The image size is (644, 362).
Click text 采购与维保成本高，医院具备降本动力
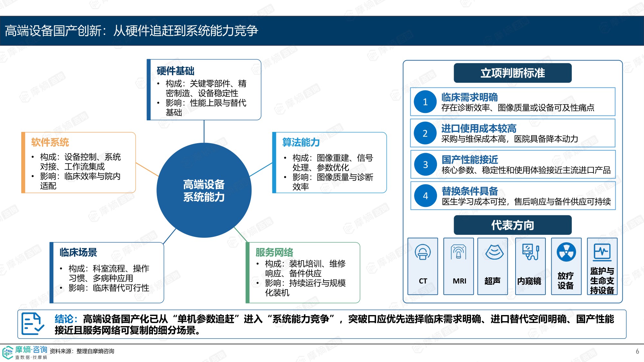coord(510,139)
